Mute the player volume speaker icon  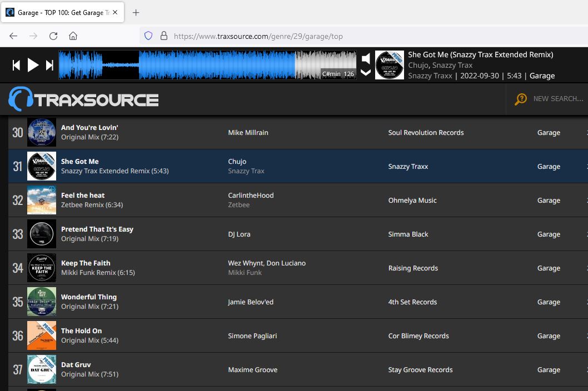coord(366,58)
